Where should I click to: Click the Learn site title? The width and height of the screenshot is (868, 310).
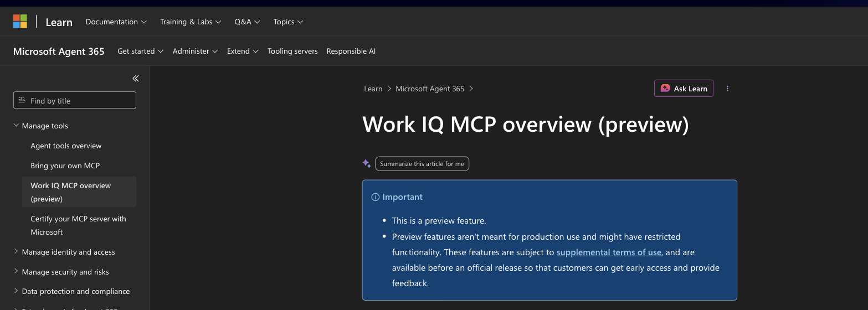pyautogui.click(x=59, y=22)
